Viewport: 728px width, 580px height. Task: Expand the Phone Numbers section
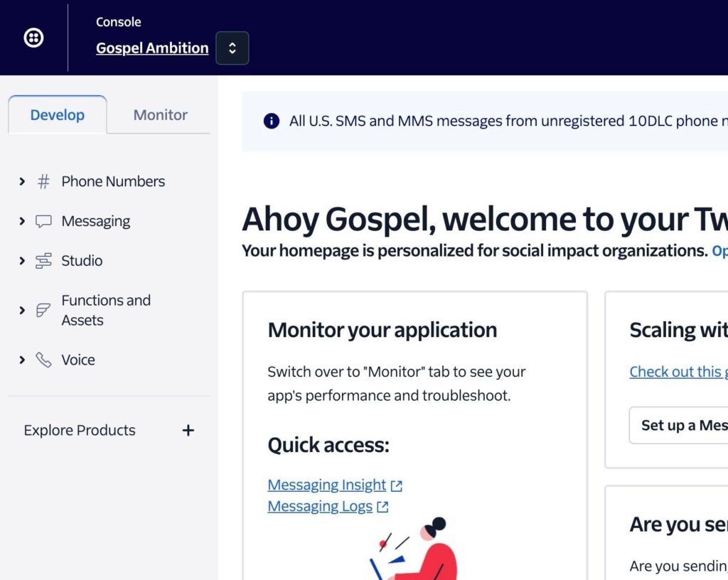22,182
